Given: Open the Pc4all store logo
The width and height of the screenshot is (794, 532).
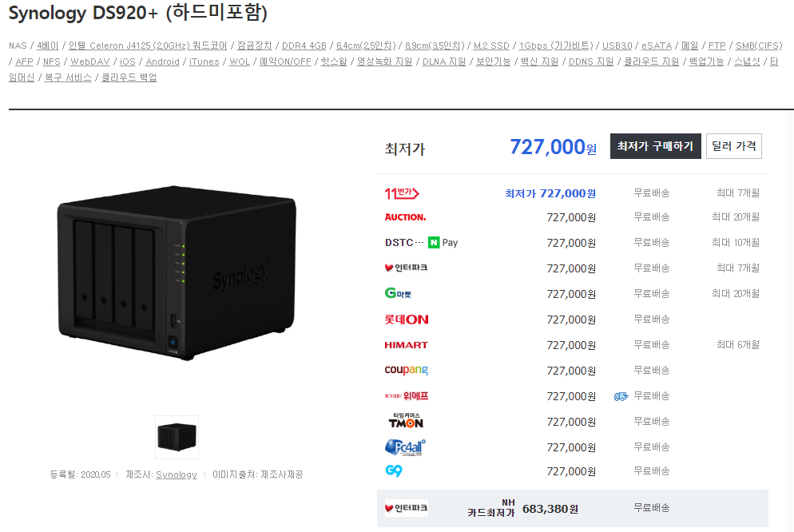Looking at the screenshot, I should point(405,447).
